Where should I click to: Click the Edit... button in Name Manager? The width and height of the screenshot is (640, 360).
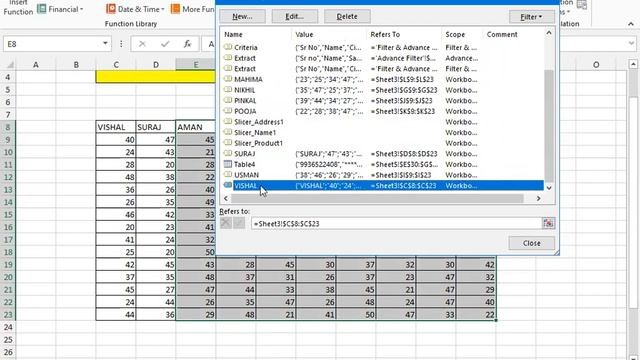tap(294, 16)
